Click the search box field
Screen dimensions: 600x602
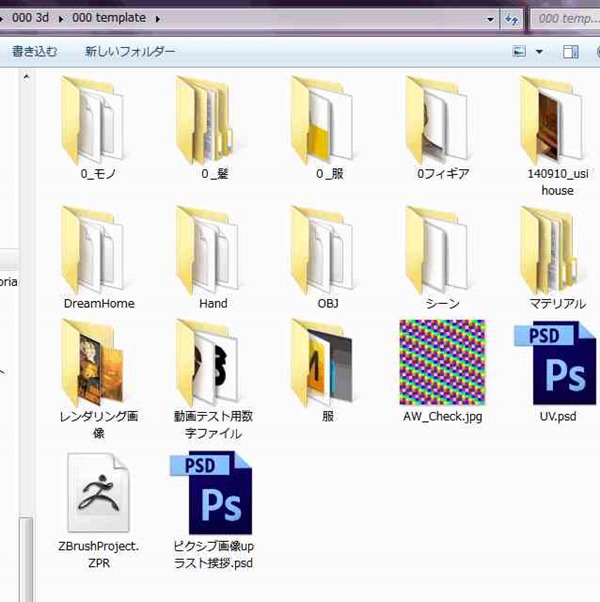tap(566, 19)
